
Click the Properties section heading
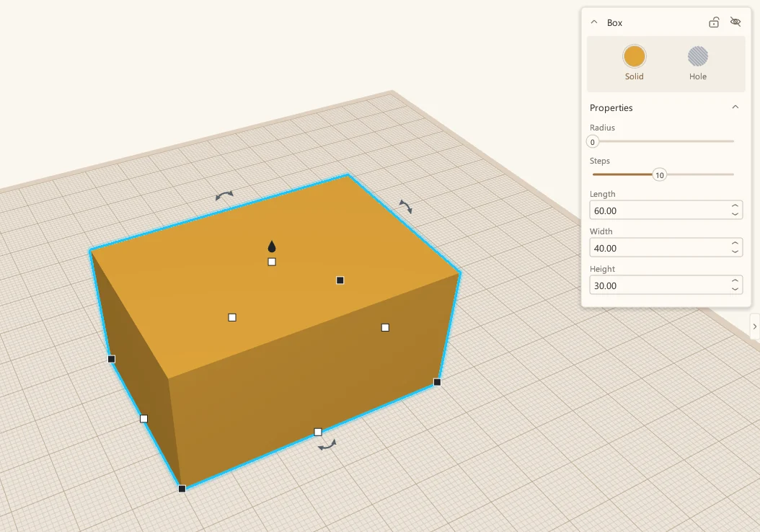[x=611, y=107]
